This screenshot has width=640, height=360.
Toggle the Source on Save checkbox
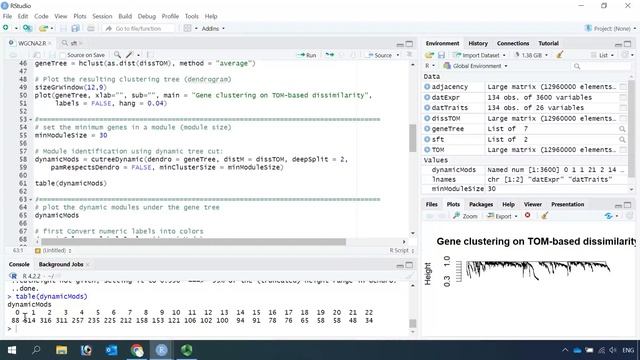click(62, 55)
